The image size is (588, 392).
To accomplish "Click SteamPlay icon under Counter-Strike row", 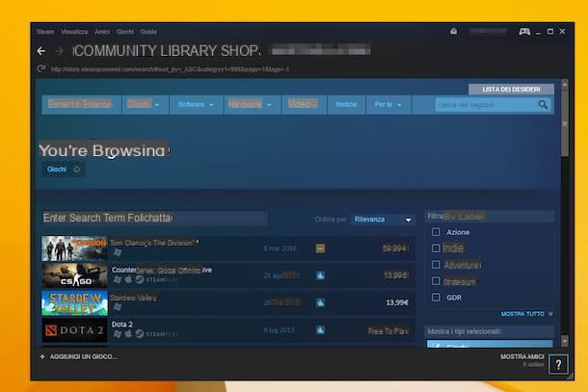I will 139,279.
